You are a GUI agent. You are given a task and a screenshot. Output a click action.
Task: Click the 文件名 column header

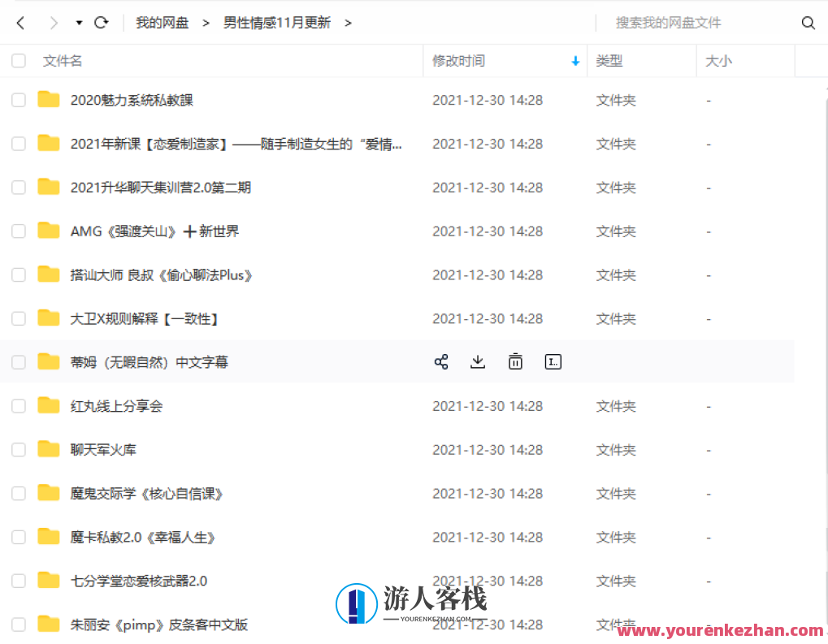click(63, 60)
